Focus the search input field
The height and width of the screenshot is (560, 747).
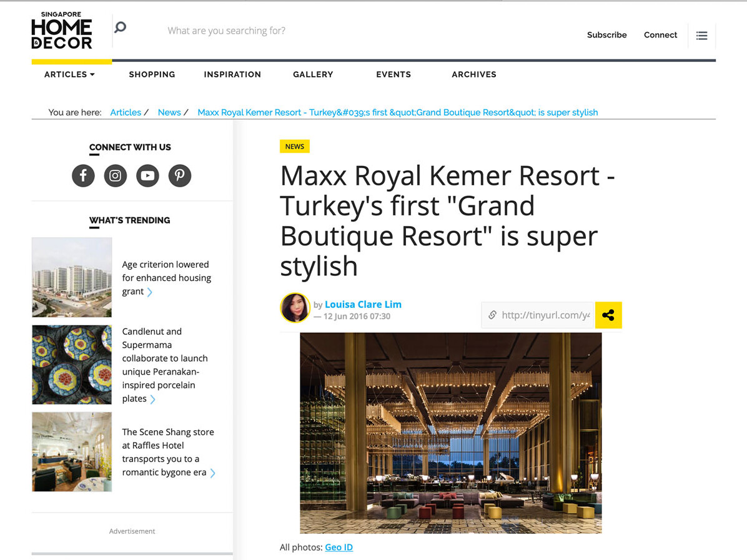[x=227, y=31]
